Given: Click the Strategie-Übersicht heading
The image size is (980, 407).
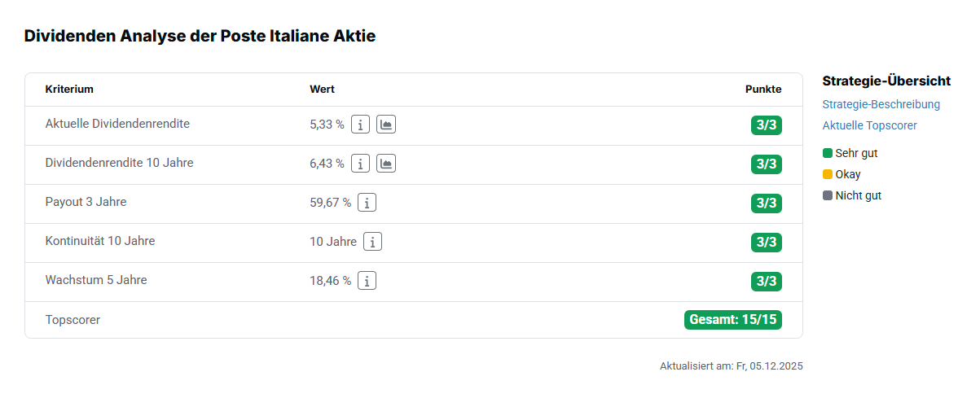Looking at the screenshot, I should [886, 81].
